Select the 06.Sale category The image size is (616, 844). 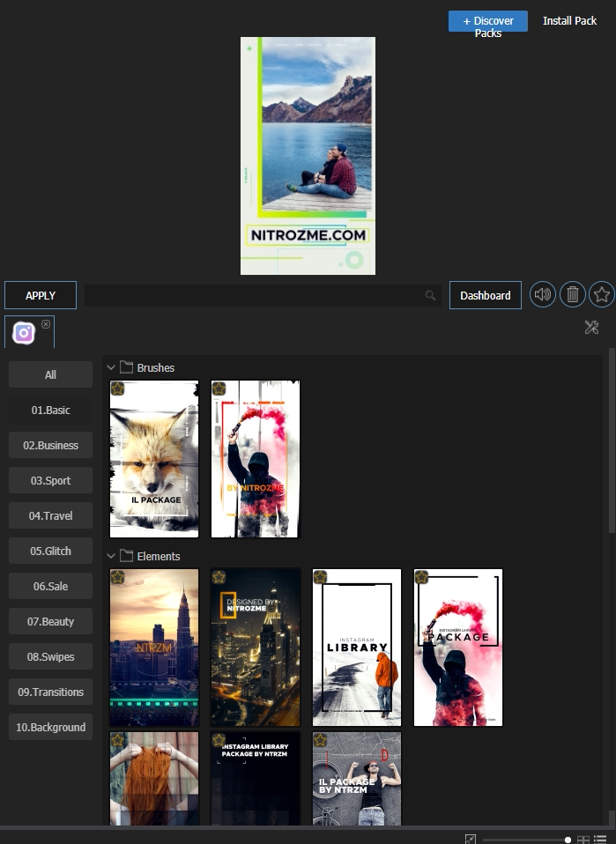tap(50, 586)
